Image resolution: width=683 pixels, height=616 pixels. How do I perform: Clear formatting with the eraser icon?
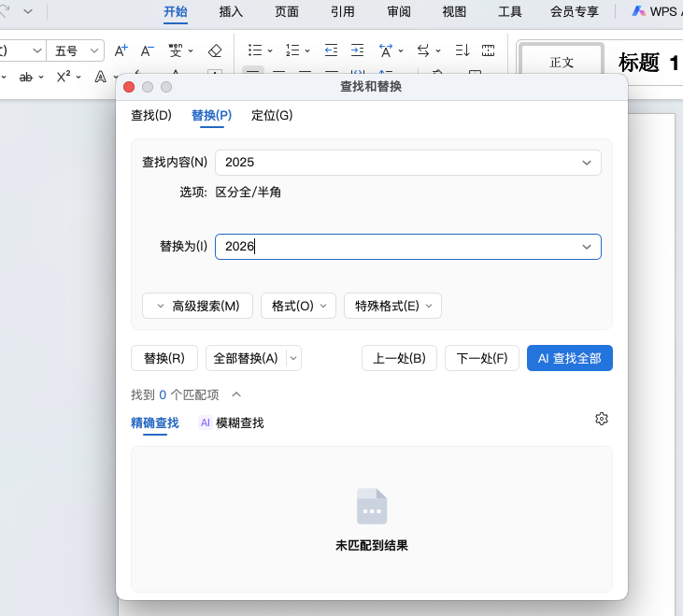(x=215, y=50)
